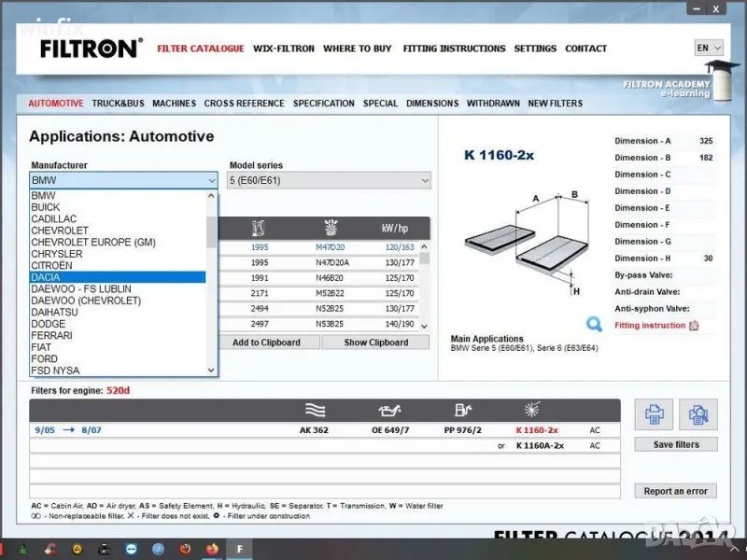Screen dimensions: 747x560
Task: Click the magnifier icon below filter image
Action: tap(594, 325)
